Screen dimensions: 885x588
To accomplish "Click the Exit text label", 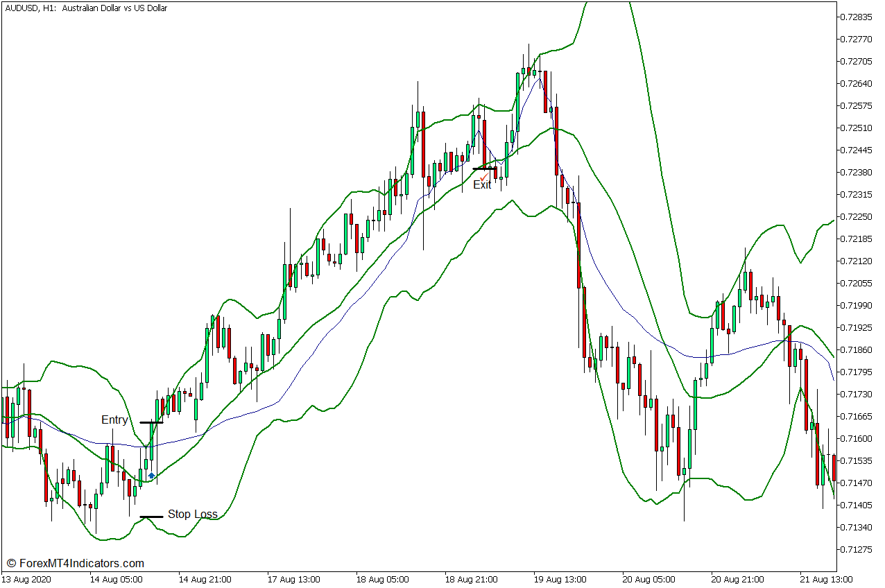I will coord(481,186).
